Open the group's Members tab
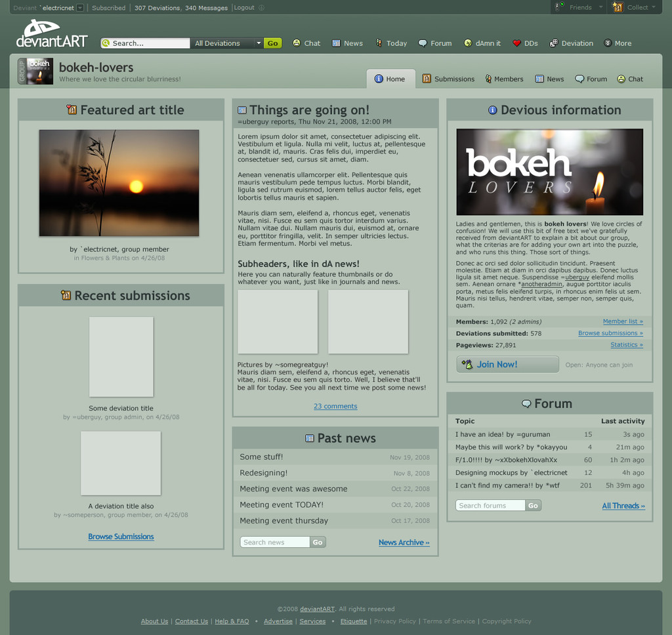 (505, 79)
